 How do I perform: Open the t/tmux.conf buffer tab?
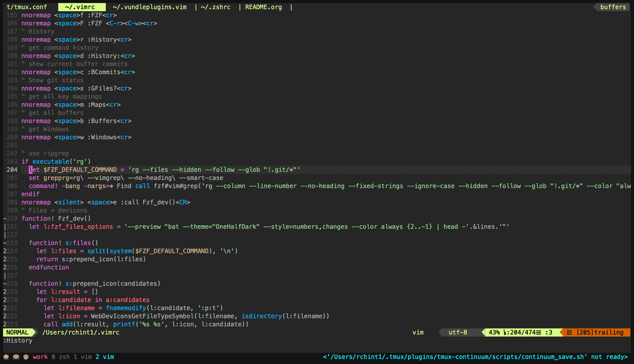coord(27,7)
